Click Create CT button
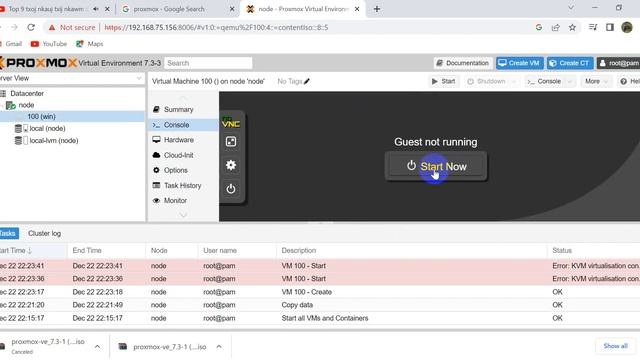 (x=570, y=63)
